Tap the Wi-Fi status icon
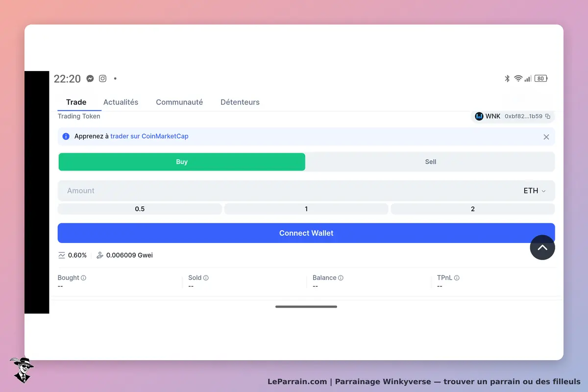 tap(518, 78)
